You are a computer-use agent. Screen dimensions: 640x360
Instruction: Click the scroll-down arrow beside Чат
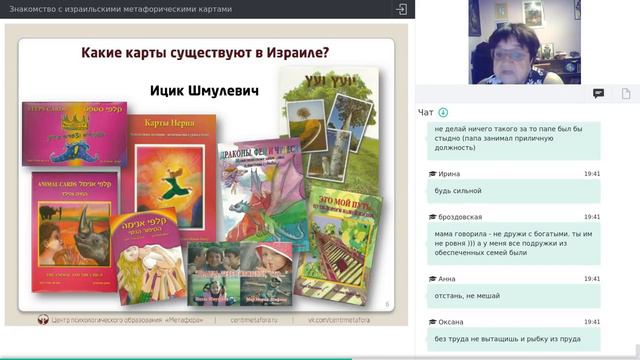point(443,112)
